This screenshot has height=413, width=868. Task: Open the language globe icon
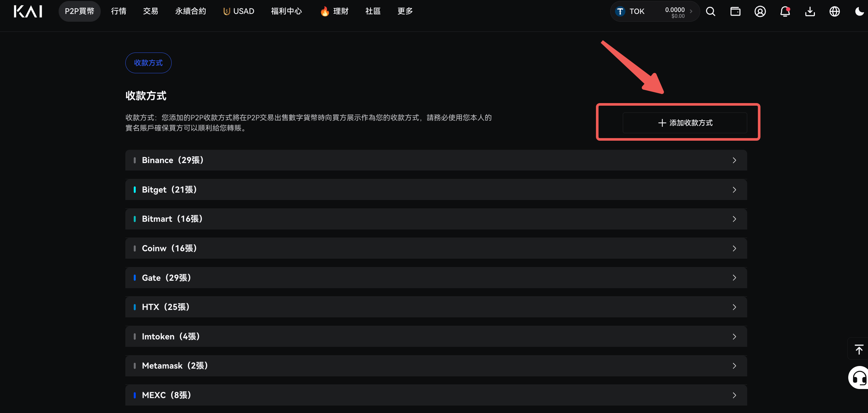(x=834, y=11)
